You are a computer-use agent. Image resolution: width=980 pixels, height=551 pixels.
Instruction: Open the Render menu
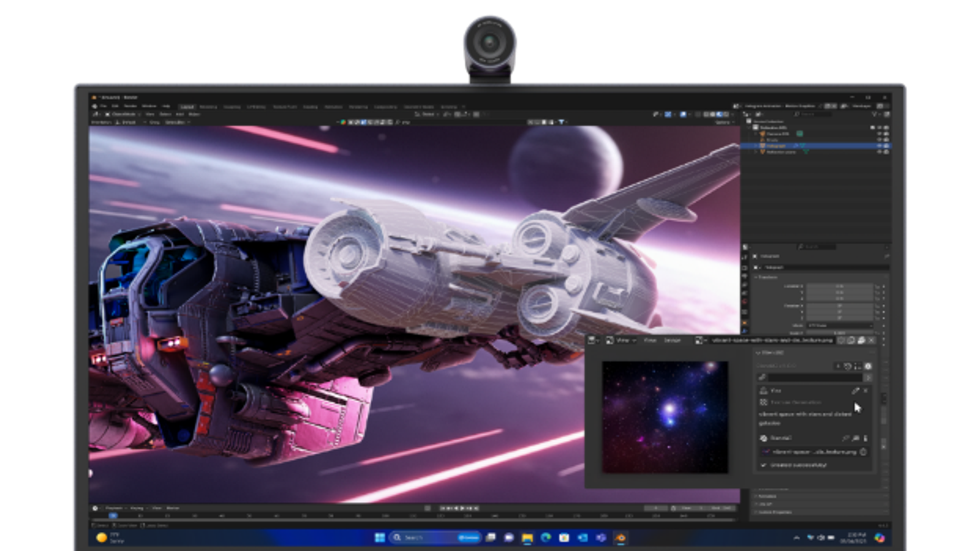tap(130, 106)
